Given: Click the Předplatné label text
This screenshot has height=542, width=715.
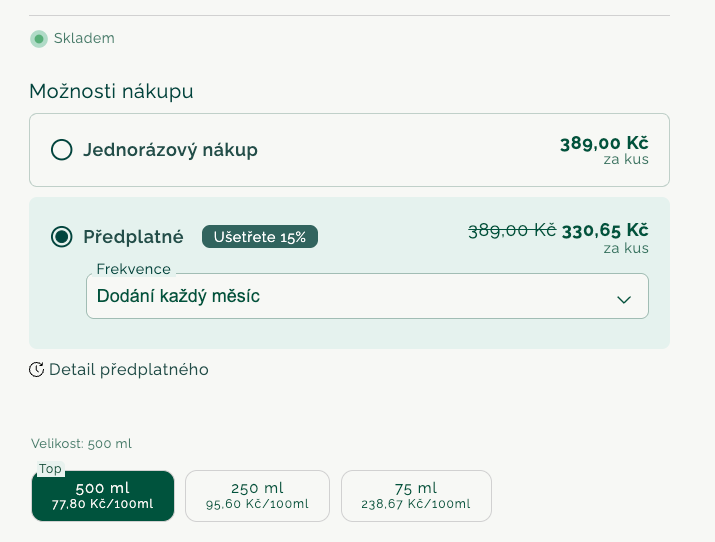Looking at the screenshot, I should click(x=133, y=237).
